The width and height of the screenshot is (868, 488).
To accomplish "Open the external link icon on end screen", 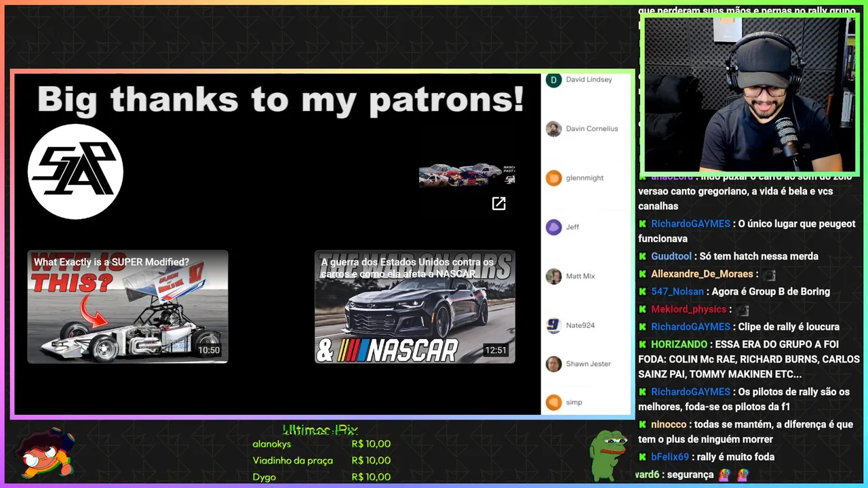I will (498, 203).
